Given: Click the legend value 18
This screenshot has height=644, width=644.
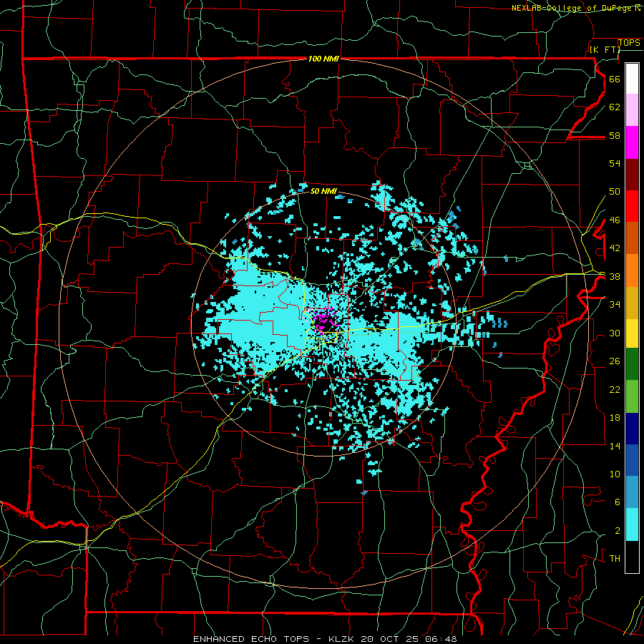Looking at the screenshot, I should click(615, 417).
